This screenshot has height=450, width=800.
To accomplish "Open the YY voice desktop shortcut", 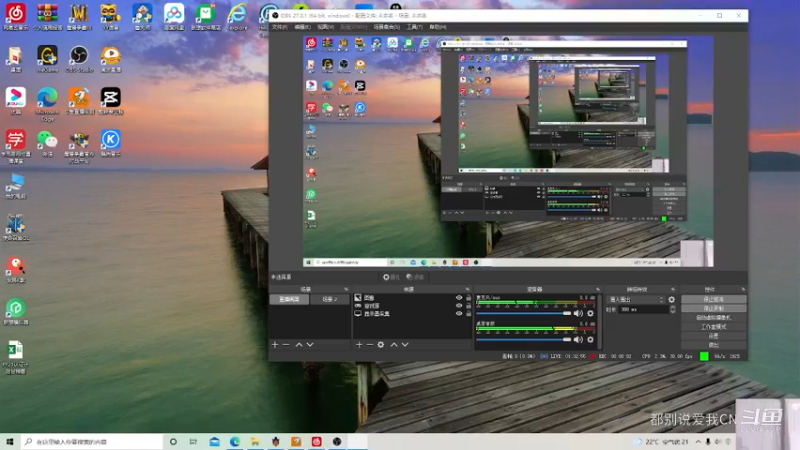I will [111, 16].
